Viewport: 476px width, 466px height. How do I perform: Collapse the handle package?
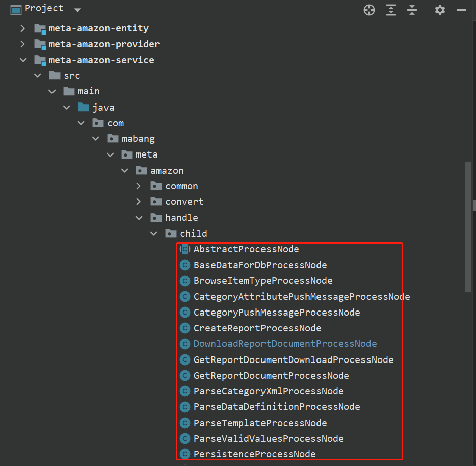[x=139, y=218]
